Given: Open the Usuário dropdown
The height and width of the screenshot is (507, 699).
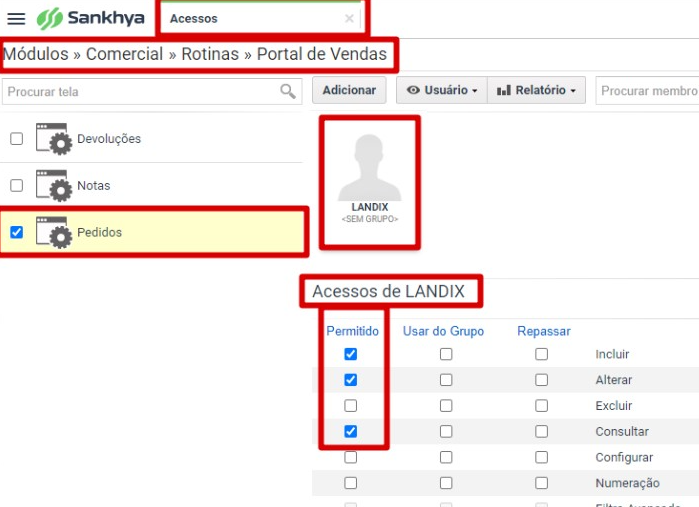Looking at the screenshot, I should pyautogui.click(x=442, y=91).
